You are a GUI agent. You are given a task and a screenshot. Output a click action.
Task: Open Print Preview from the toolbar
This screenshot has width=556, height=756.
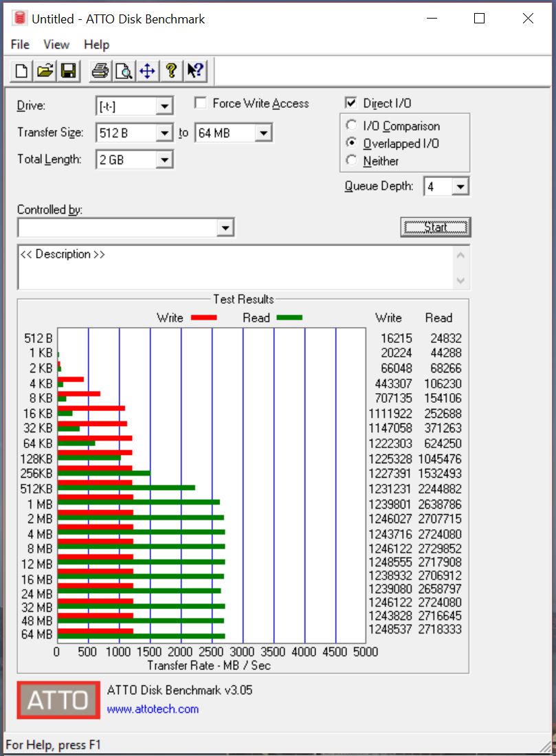tap(124, 71)
